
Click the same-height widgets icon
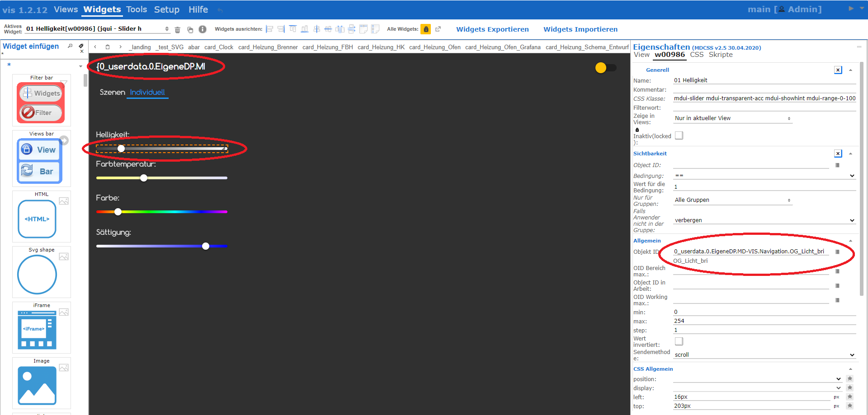375,29
